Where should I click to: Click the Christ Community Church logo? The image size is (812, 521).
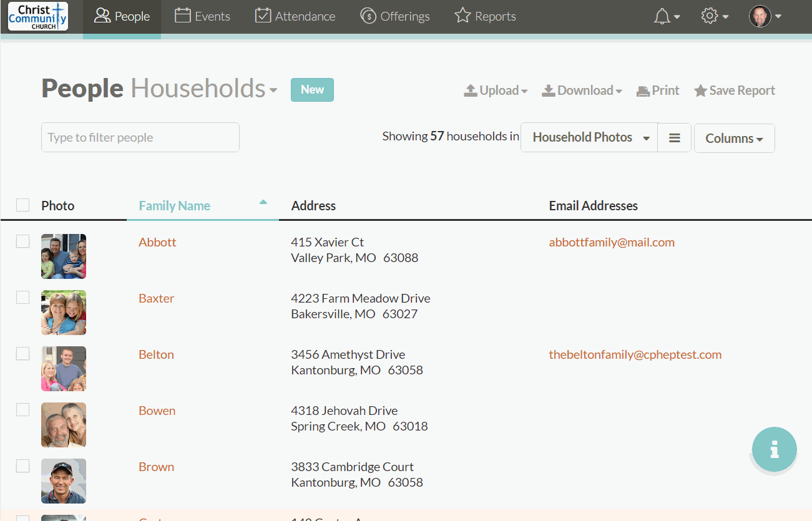click(x=38, y=16)
